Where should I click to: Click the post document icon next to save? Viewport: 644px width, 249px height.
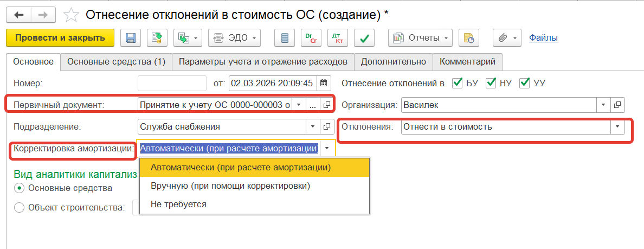tap(156, 38)
